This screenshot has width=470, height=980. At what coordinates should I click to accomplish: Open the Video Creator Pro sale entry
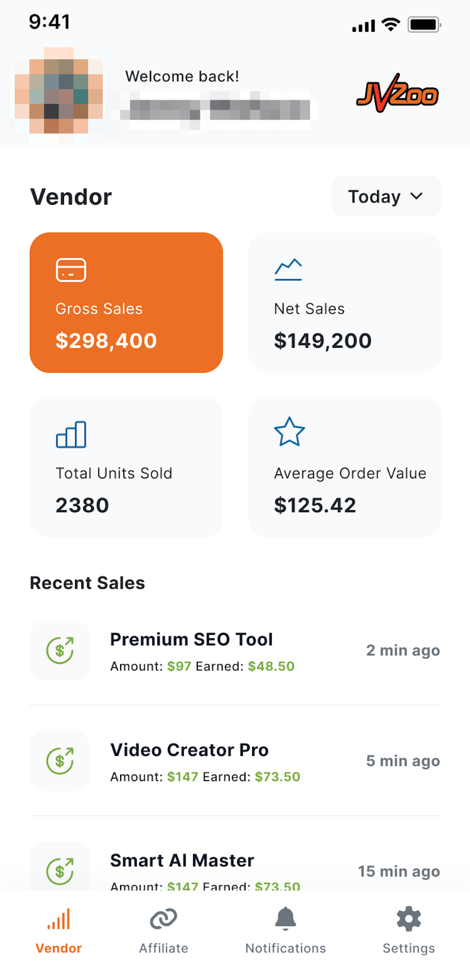[x=235, y=761]
